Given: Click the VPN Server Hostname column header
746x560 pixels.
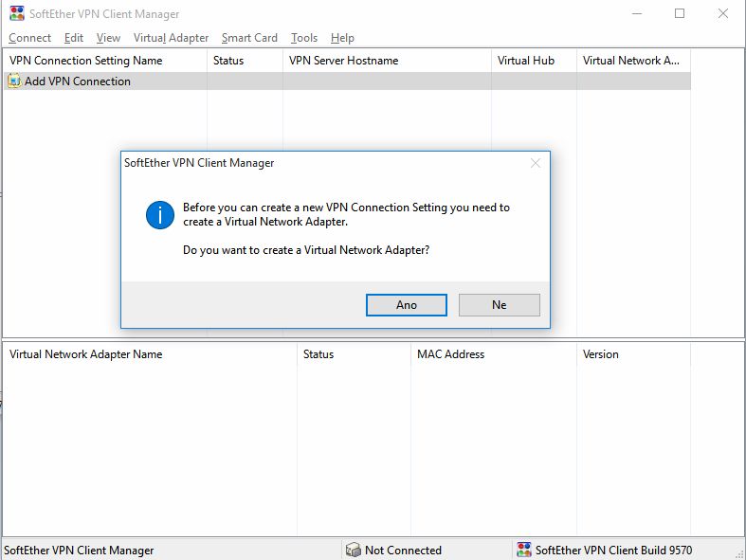Looking at the screenshot, I should (x=387, y=61).
